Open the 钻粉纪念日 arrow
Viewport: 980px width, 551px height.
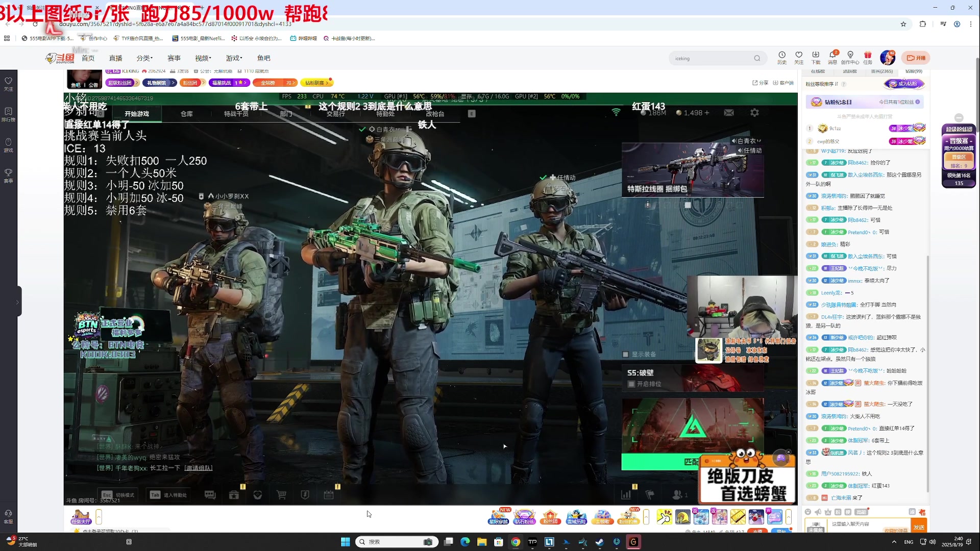tap(918, 102)
